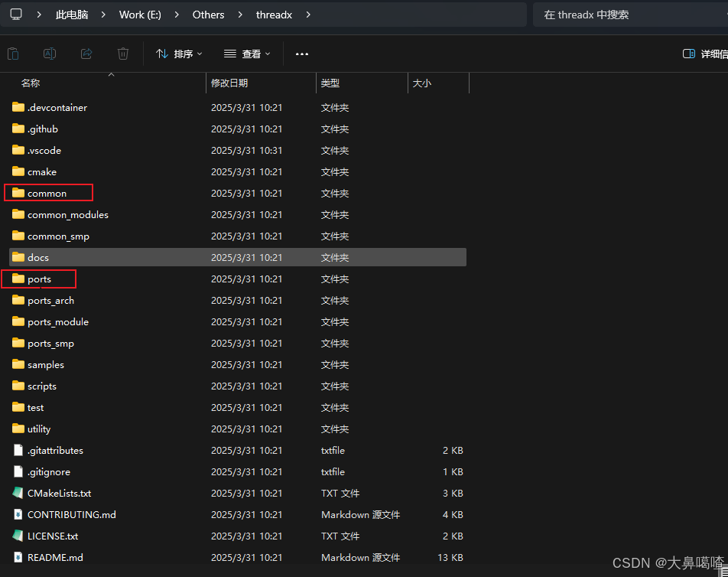Select the scripts folder icon
The width and height of the screenshot is (728, 577).
pos(18,386)
